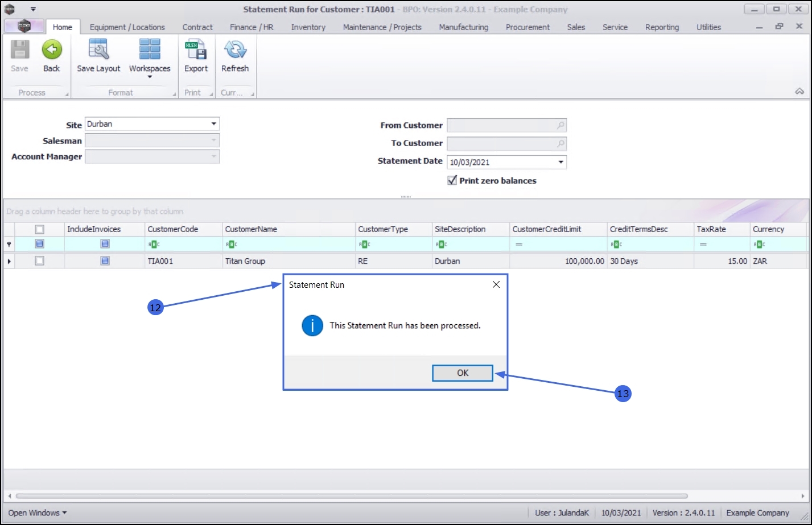Click the Export to Excel icon
The height and width of the screenshot is (525, 812).
pos(196,50)
